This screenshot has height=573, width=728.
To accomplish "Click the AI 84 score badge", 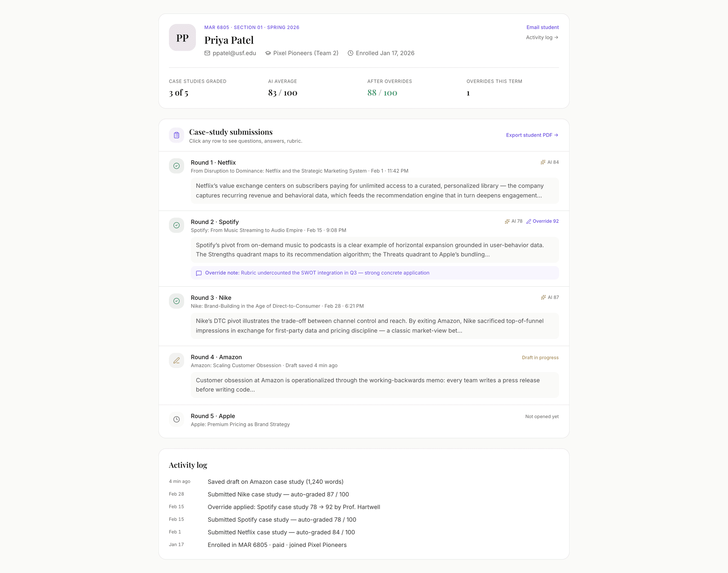I will click(549, 163).
